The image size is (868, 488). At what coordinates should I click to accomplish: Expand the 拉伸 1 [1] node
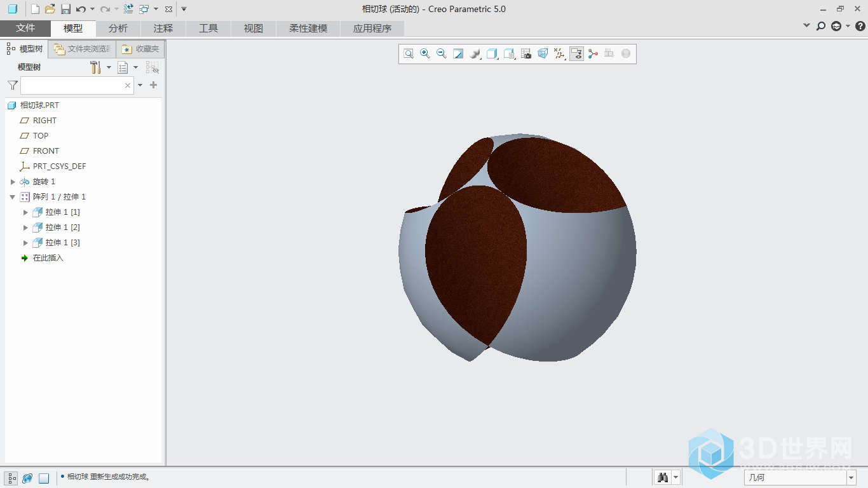(25, 212)
